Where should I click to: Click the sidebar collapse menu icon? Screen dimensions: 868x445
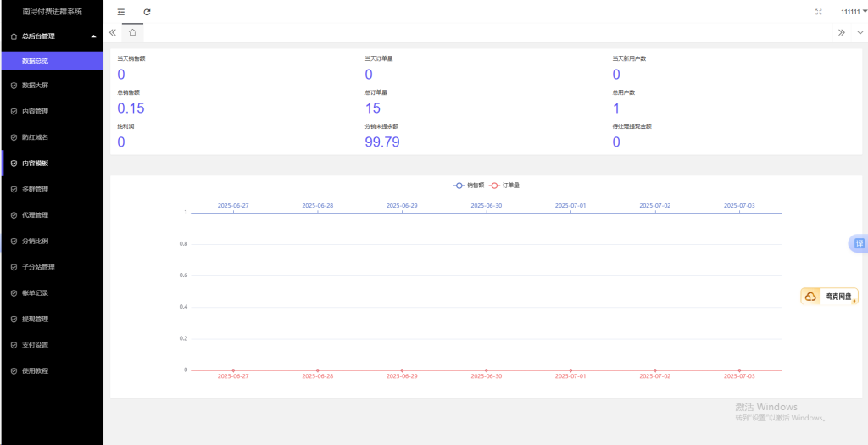(121, 12)
